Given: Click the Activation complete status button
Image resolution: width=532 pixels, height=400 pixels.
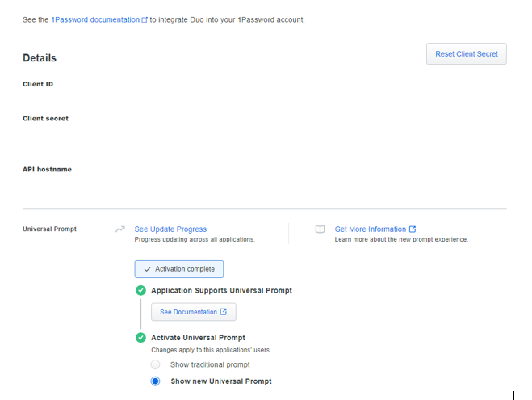Looking at the screenshot, I should click(x=179, y=269).
